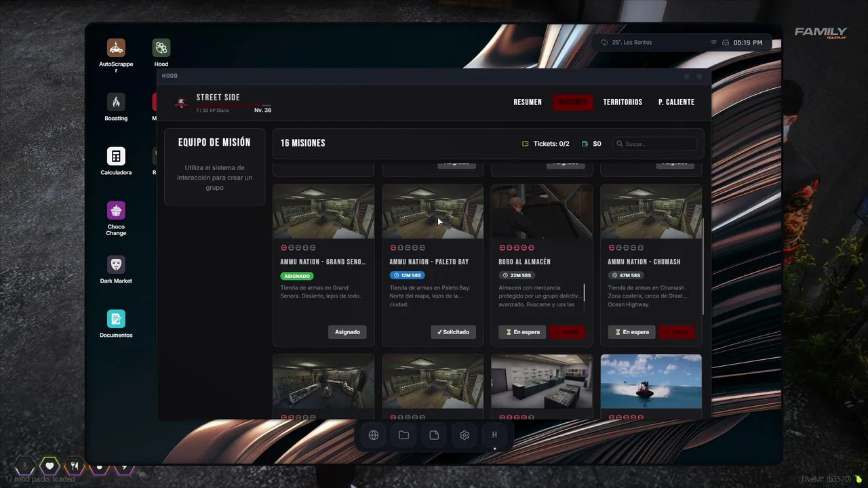Click the green ASIGNADO status badge
This screenshot has width=868, height=488.
click(297, 276)
